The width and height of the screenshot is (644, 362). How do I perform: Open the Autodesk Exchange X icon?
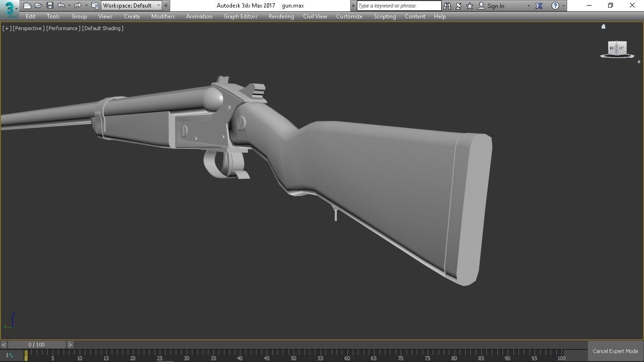539,6
